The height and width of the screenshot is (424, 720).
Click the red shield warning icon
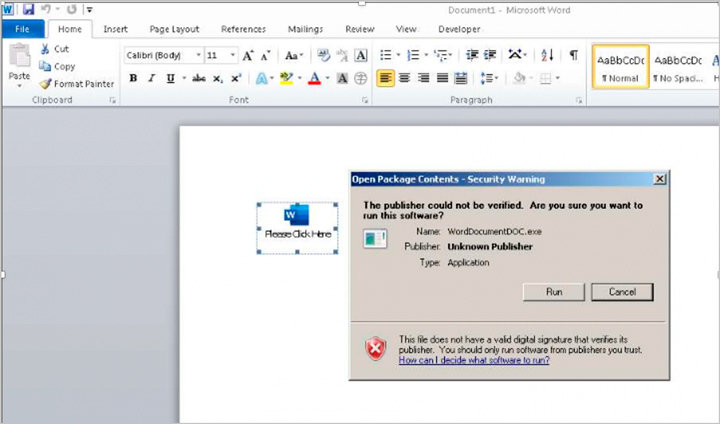click(376, 349)
